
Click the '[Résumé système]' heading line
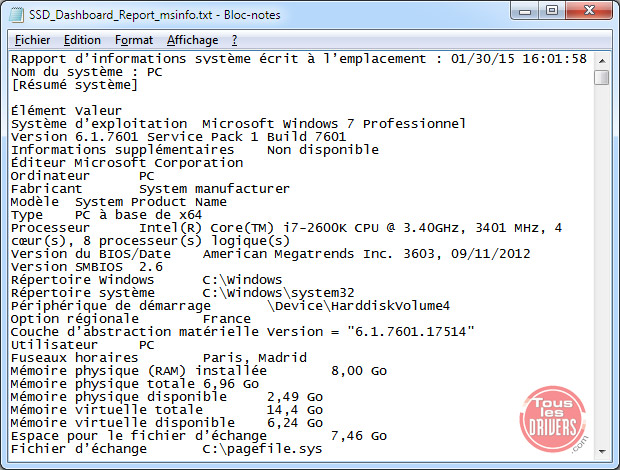pyautogui.click(x=74, y=85)
